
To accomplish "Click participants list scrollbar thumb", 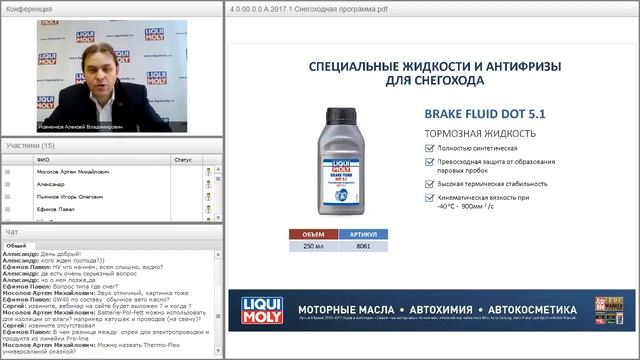I will tap(218, 179).
